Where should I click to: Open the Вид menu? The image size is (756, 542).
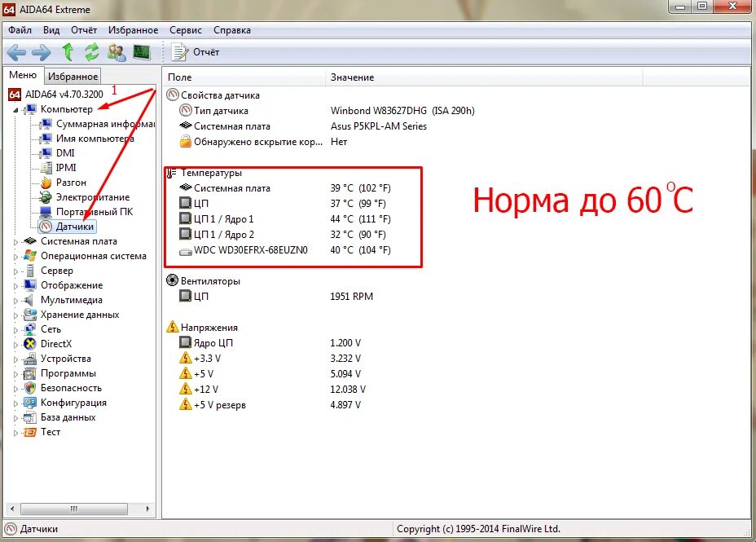pyautogui.click(x=51, y=30)
